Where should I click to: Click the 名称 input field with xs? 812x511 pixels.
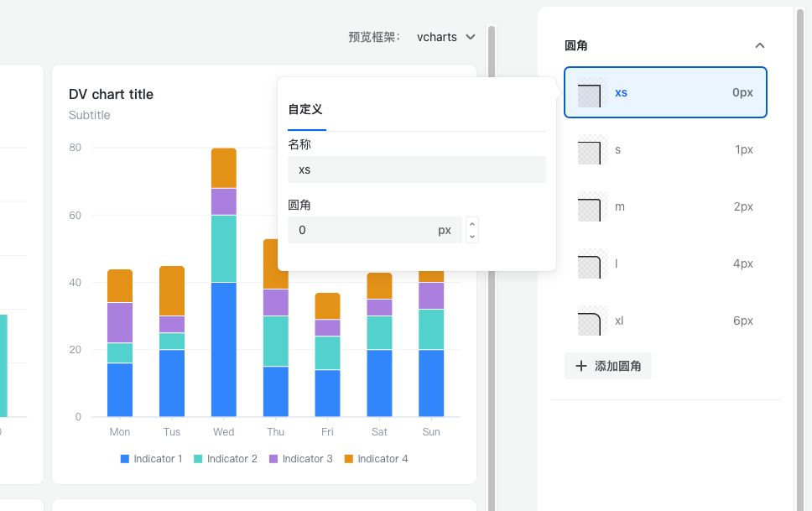(x=416, y=169)
